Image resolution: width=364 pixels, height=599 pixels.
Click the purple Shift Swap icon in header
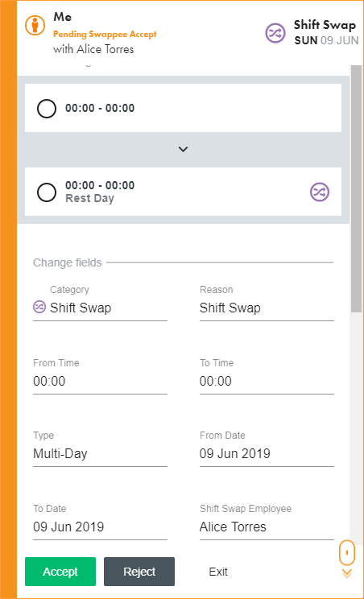pyautogui.click(x=275, y=33)
